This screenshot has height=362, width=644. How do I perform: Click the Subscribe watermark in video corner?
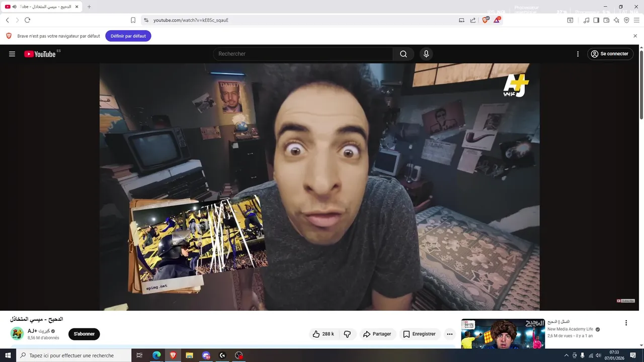626,301
